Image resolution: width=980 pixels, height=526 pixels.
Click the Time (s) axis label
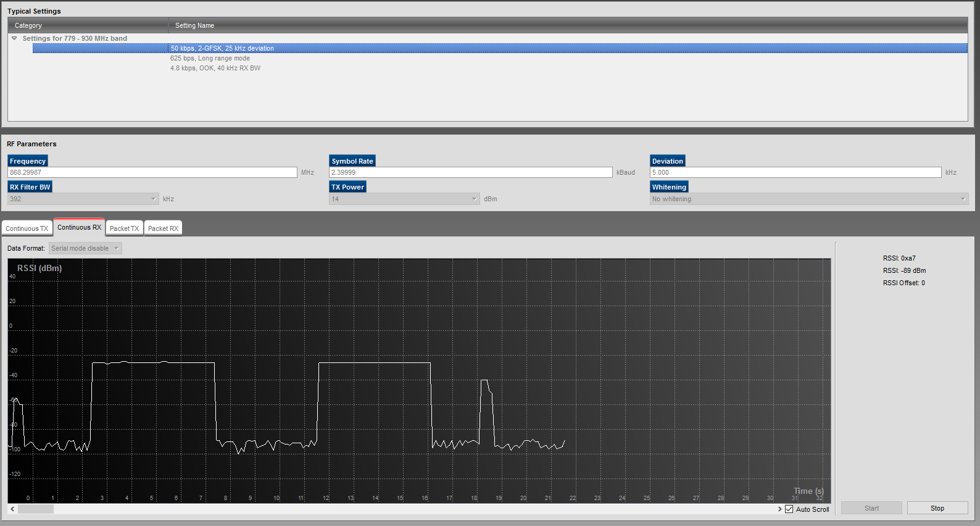pos(808,491)
